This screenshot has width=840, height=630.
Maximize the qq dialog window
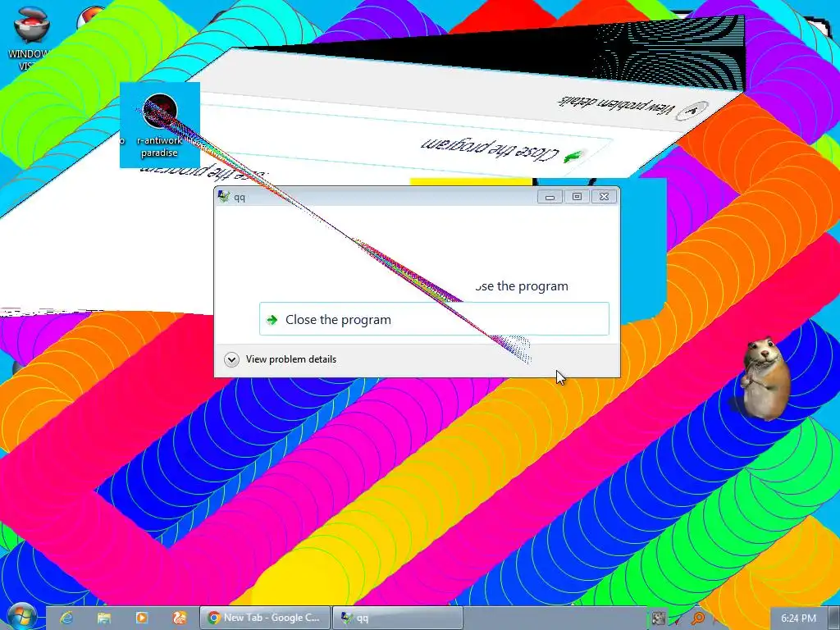point(577,197)
